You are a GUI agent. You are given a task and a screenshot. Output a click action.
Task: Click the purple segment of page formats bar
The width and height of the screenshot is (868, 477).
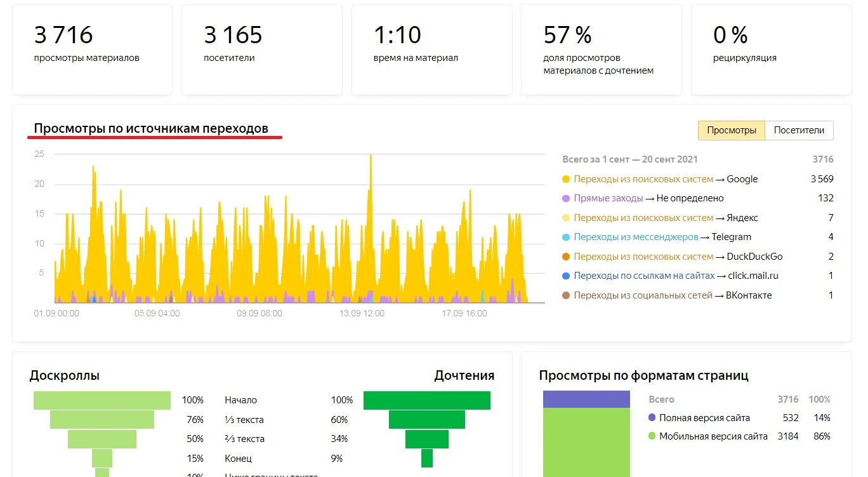(586, 400)
